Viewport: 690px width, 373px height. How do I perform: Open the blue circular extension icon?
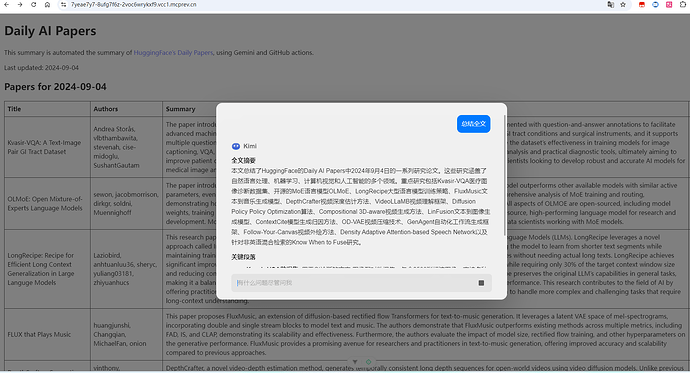[655, 4]
